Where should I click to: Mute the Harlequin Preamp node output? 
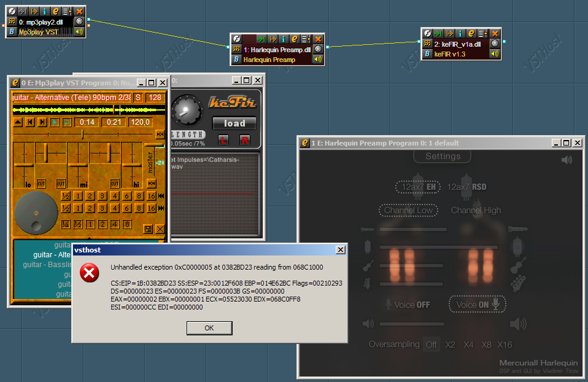pyautogui.click(x=318, y=60)
